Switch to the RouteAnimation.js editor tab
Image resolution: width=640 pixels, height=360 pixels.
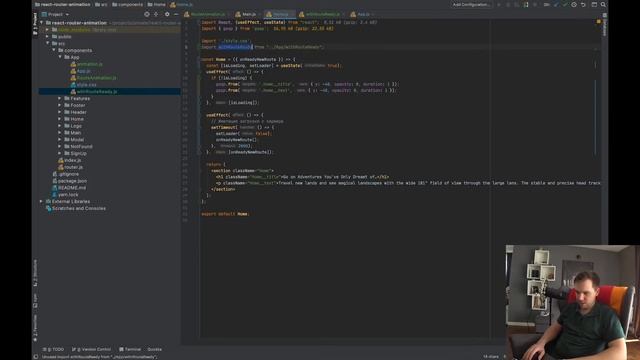click(207, 14)
